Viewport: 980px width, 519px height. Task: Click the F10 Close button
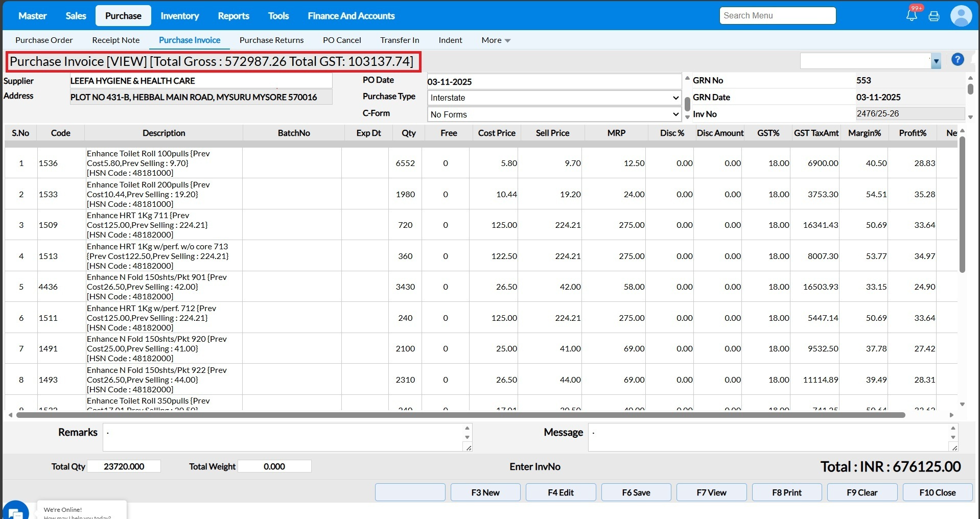(937, 492)
